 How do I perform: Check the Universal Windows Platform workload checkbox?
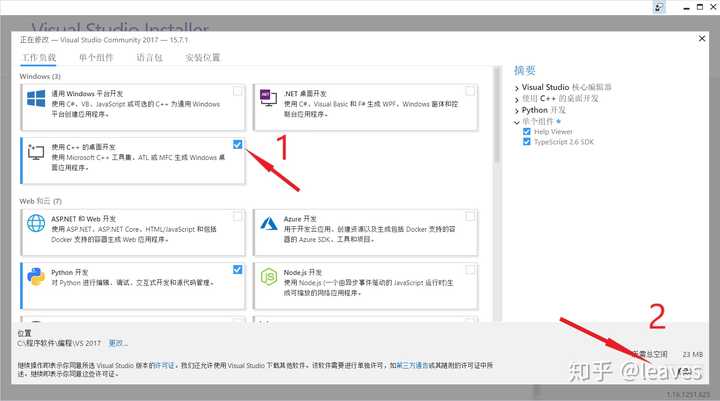click(x=237, y=91)
